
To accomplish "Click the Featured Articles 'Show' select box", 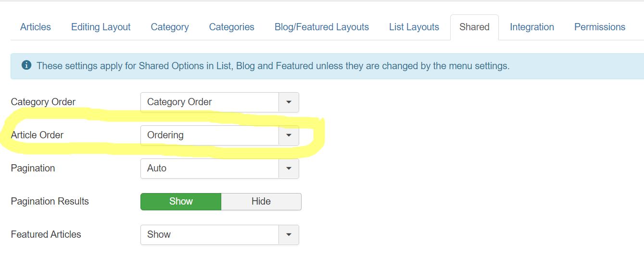I will (x=210, y=235).
